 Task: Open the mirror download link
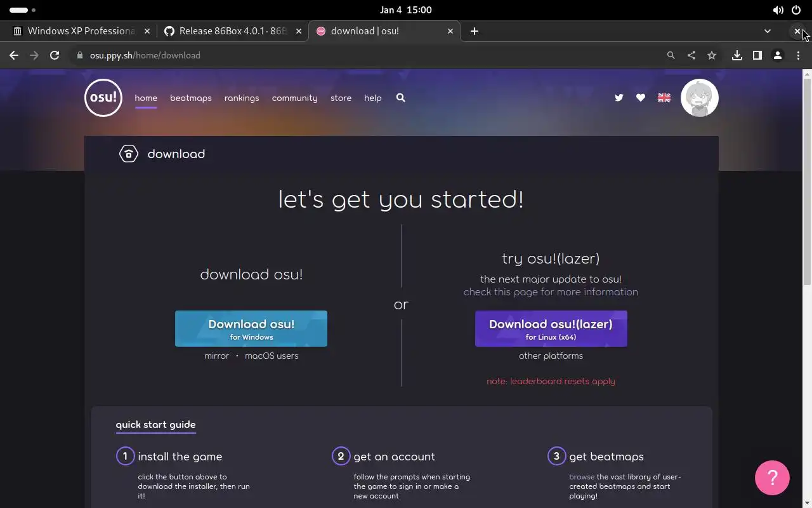(x=216, y=356)
